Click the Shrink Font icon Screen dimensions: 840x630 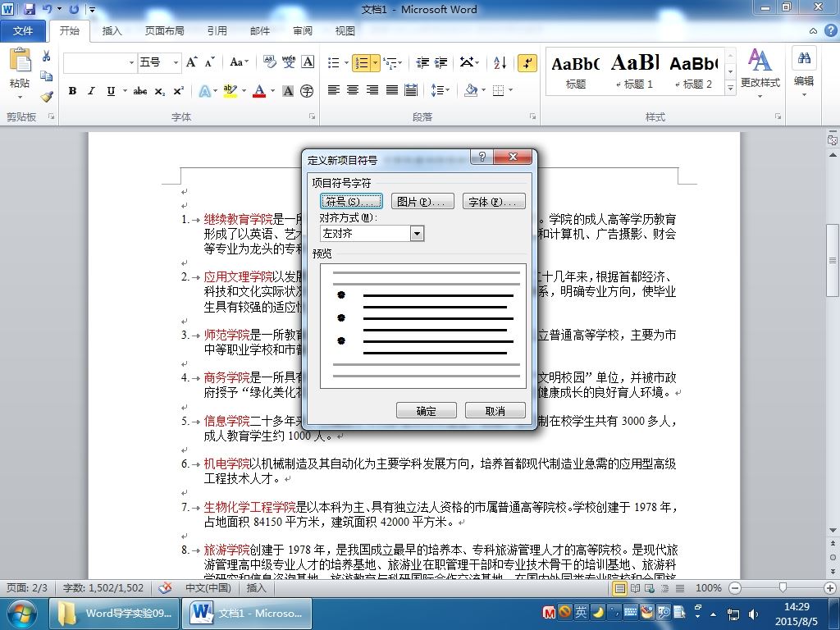pyautogui.click(x=209, y=62)
